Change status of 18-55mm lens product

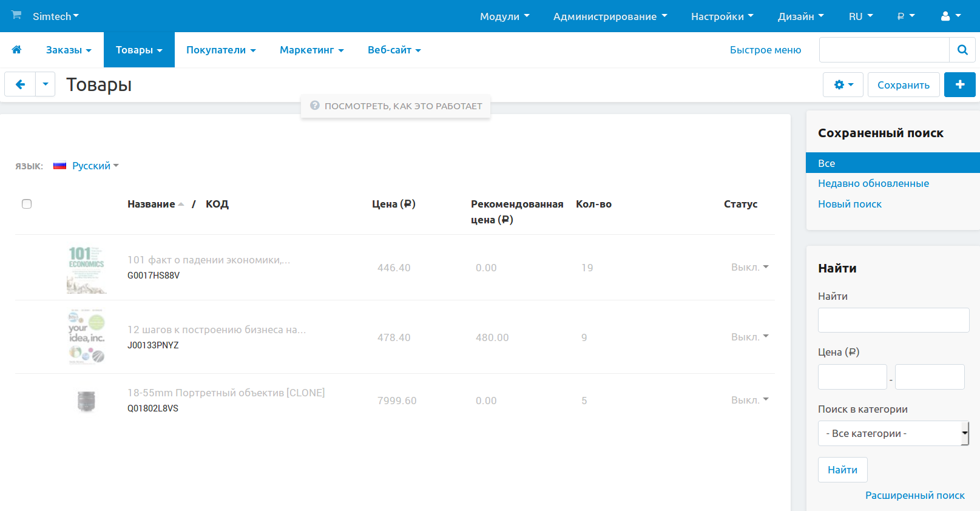pyautogui.click(x=749, y=400)
